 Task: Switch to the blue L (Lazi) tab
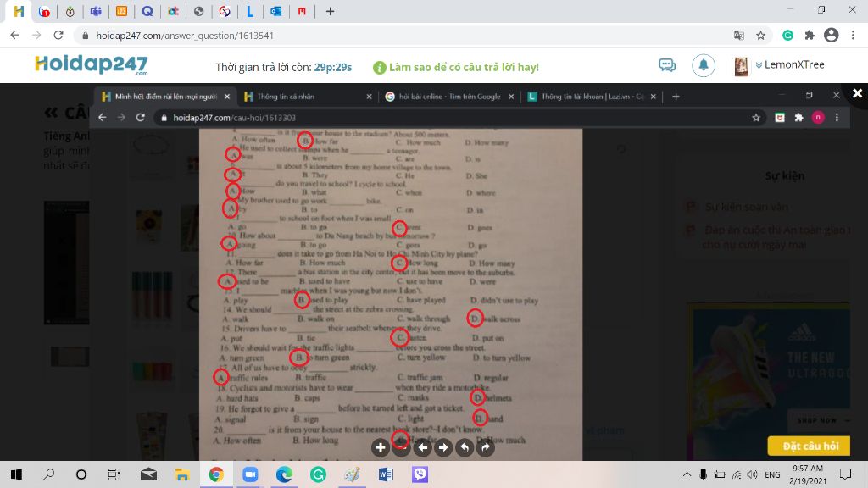(250, 11)
